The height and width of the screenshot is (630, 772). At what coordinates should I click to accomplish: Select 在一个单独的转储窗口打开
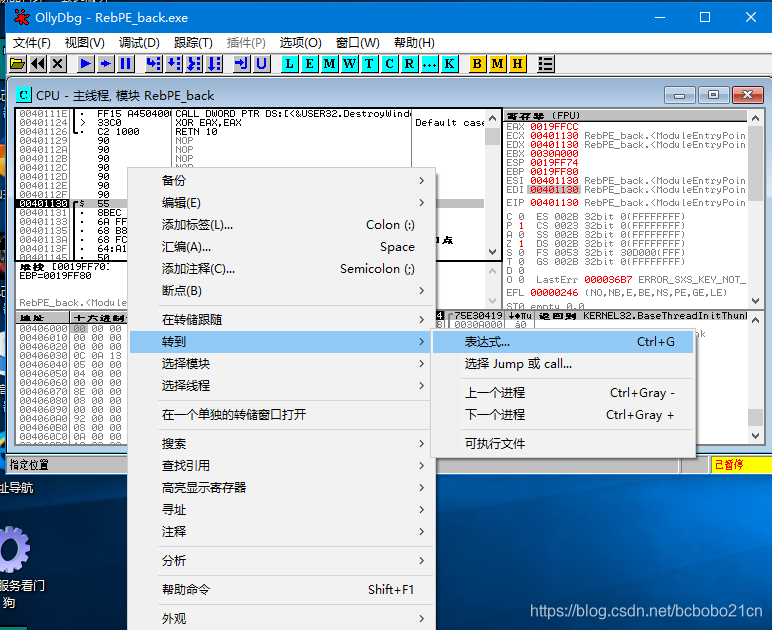282,414
